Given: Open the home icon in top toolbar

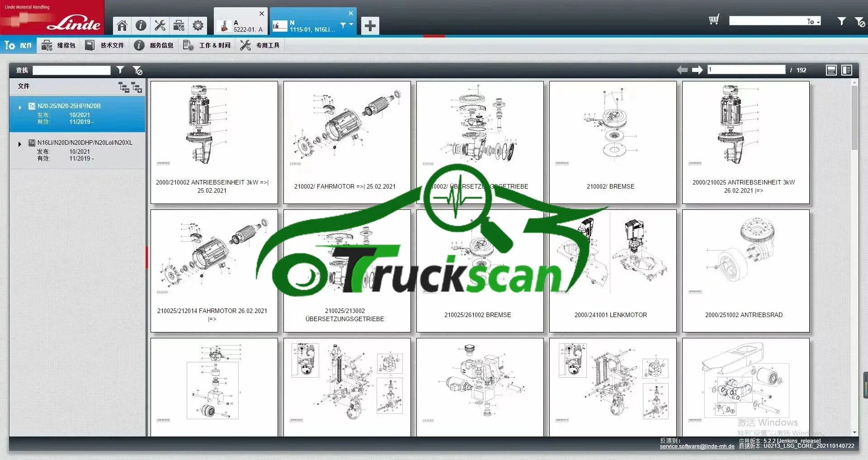Looking at the screenshot, I should pos(122,25).
